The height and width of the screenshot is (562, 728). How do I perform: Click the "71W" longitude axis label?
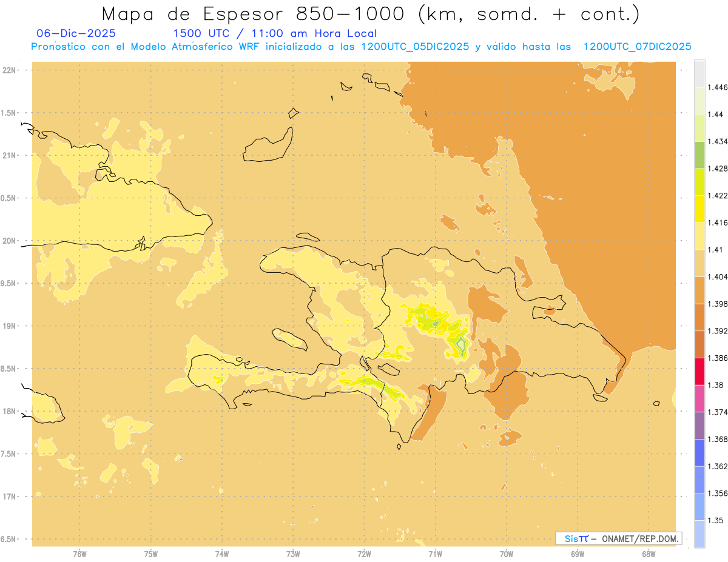[x=435, y=554]
